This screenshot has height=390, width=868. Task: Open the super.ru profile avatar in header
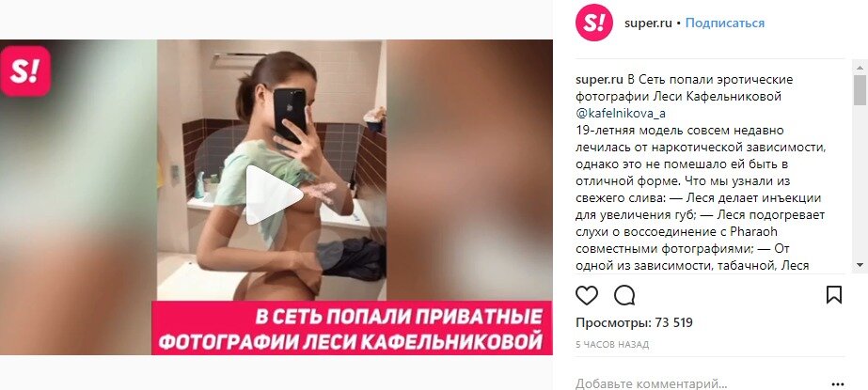594,23
